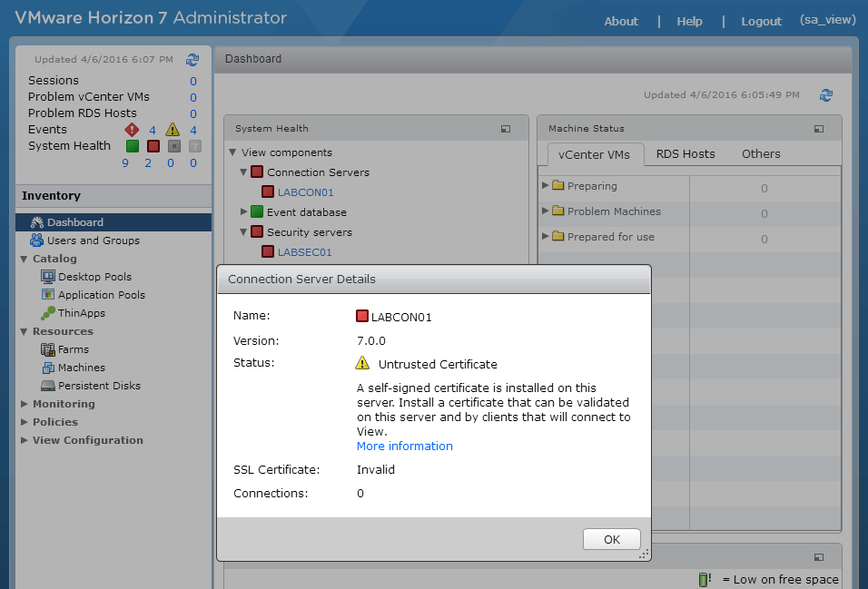Log out of Horizon Administrator
The width and height of the screenshot is (868, 589).
pos(761,21)
